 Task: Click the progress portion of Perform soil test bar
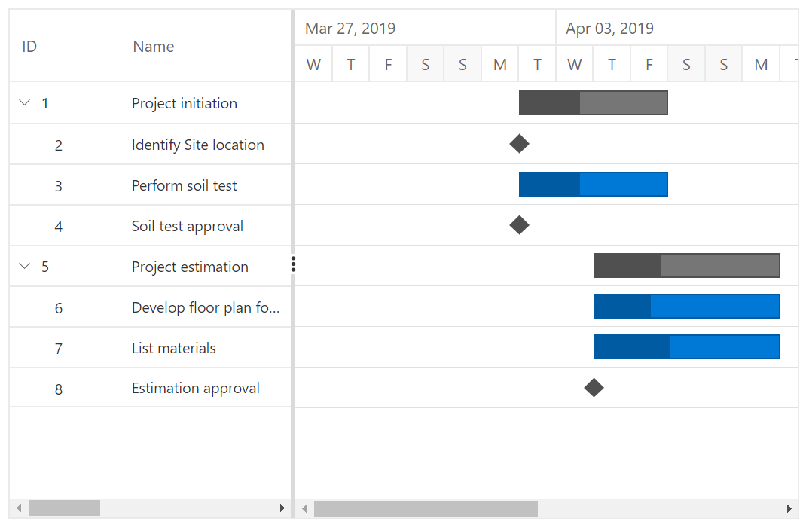coord(548,184)
